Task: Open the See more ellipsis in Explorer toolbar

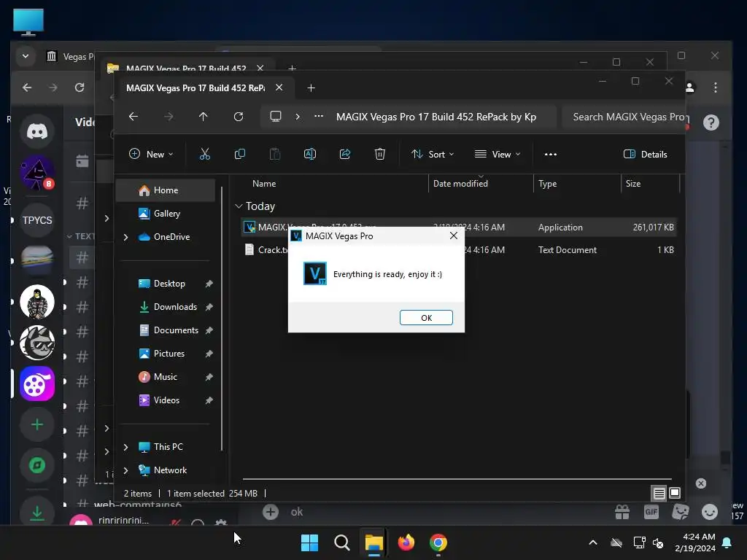Action: 551,154
